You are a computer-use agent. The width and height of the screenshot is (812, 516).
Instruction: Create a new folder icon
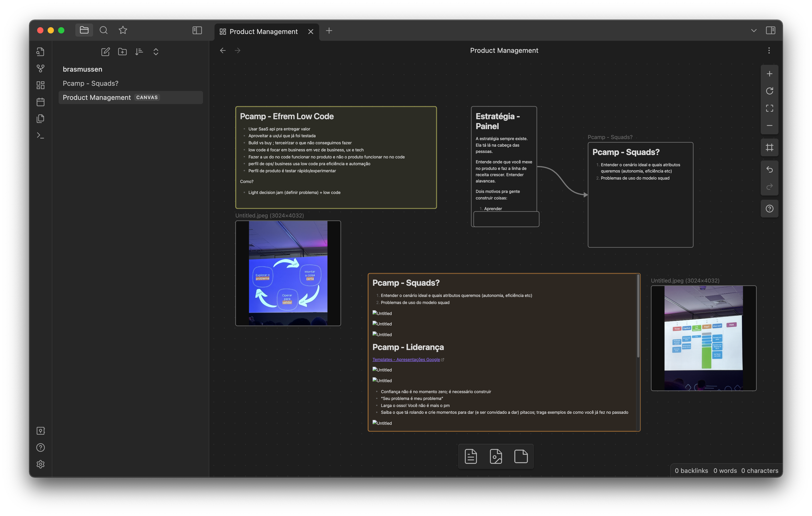(x=122, y=51)
